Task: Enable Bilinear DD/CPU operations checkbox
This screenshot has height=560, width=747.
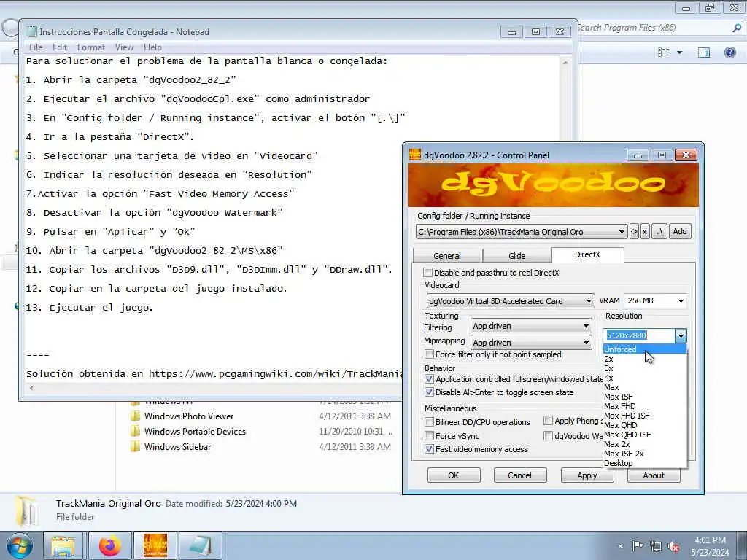Action: 429,422
